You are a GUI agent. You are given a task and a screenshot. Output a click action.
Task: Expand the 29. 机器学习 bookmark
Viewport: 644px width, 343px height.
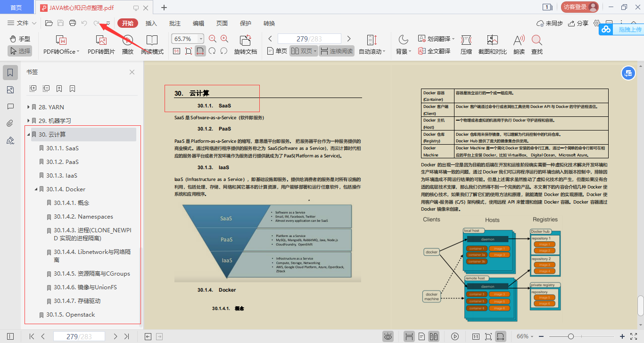pyautogui.click(x=29, y=121)
